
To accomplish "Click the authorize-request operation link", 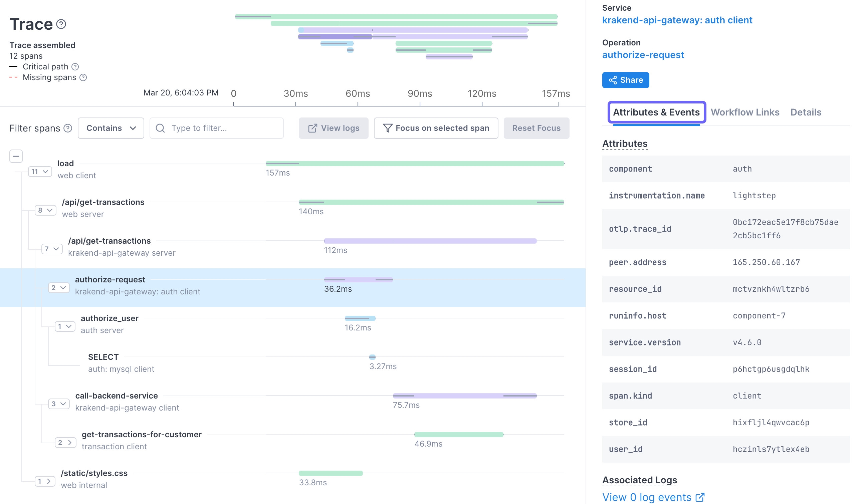I will click(643, 55).
